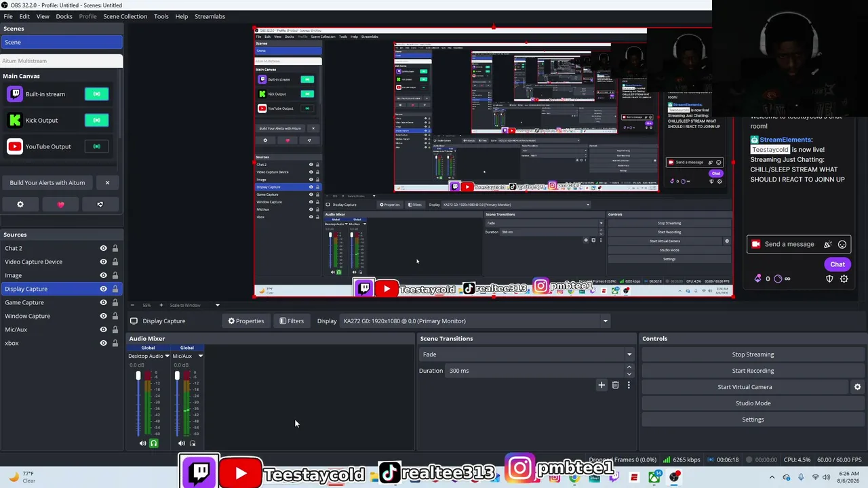Mute Desktop Audio speaker icon

pyautogui.click(x=142, y=443)
